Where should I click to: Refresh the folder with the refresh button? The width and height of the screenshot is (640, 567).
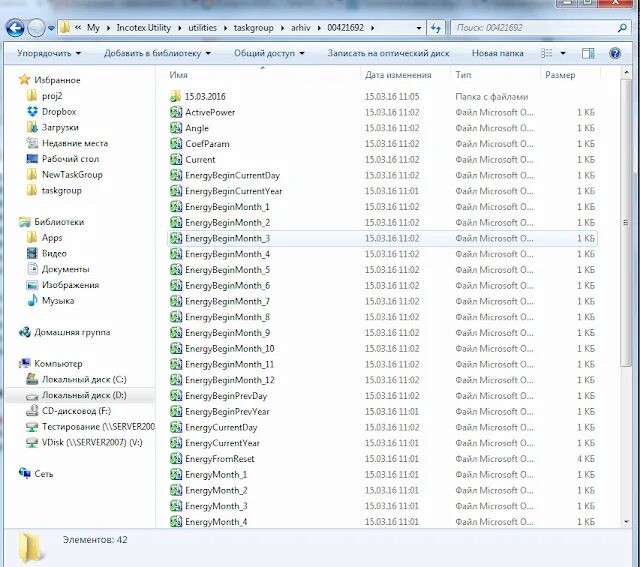click(x=436, y=28)
